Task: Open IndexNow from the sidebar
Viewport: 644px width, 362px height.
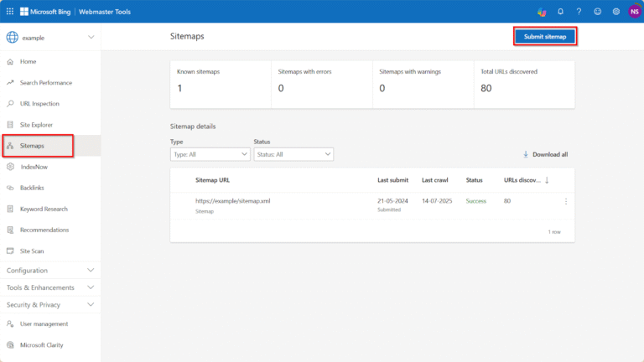Action: click(34, 167)
